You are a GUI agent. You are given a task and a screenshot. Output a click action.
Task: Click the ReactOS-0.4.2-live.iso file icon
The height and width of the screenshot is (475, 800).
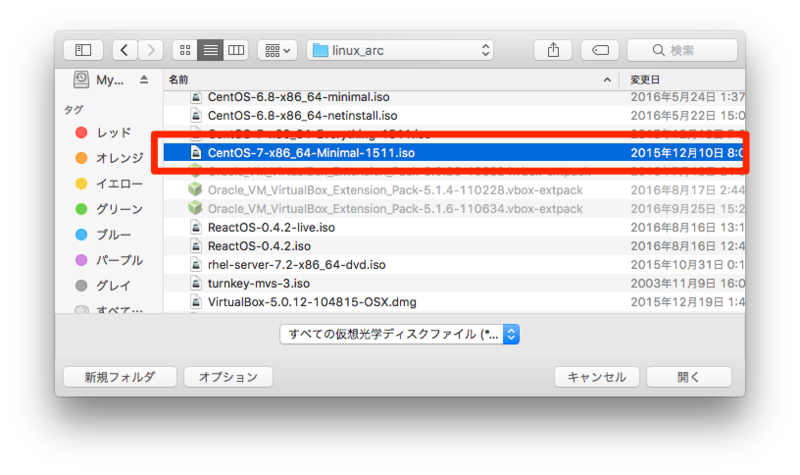click(x=196, y=227)
